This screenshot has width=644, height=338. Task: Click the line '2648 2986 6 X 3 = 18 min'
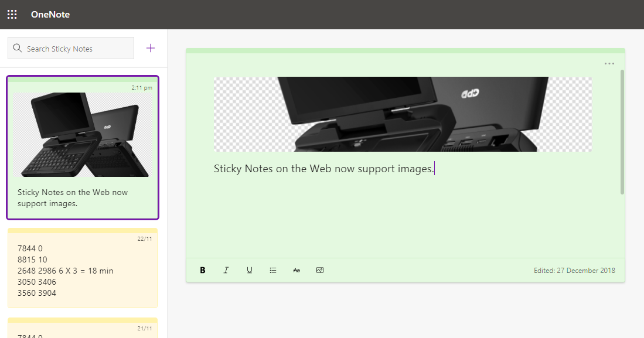65,271
